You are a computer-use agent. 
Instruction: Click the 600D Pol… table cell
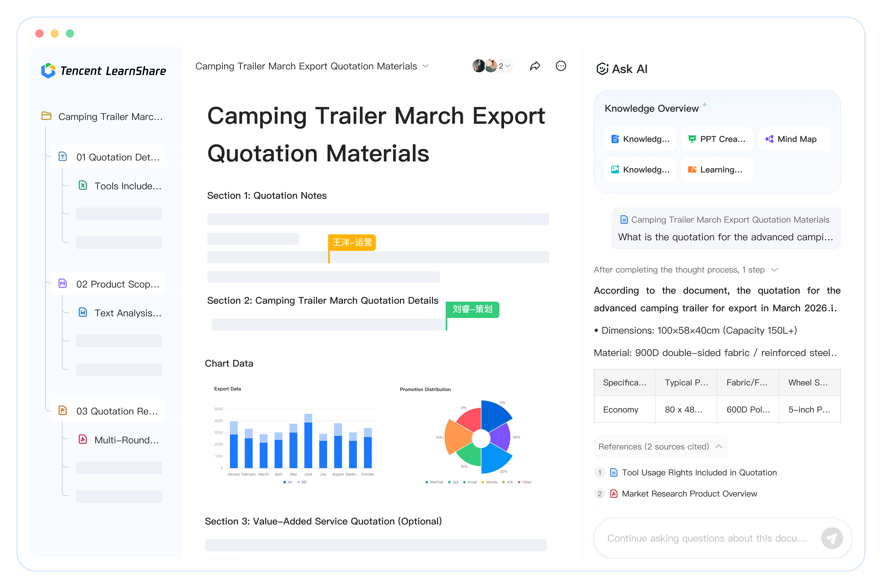(748, 410)
